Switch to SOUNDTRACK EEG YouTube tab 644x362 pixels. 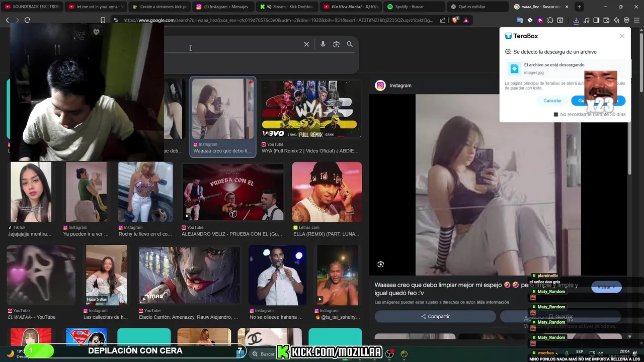click(x=33, y=7)
